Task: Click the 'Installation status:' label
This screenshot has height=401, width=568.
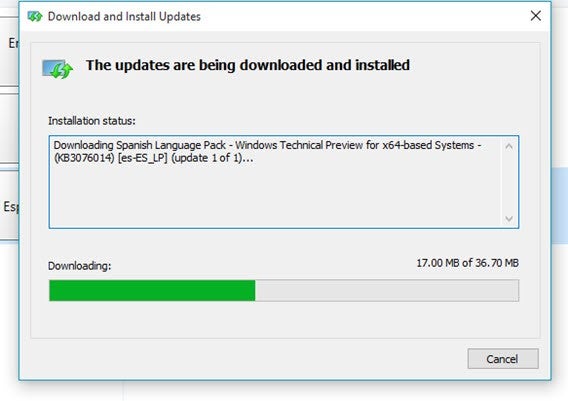Action: pos(92,121)
